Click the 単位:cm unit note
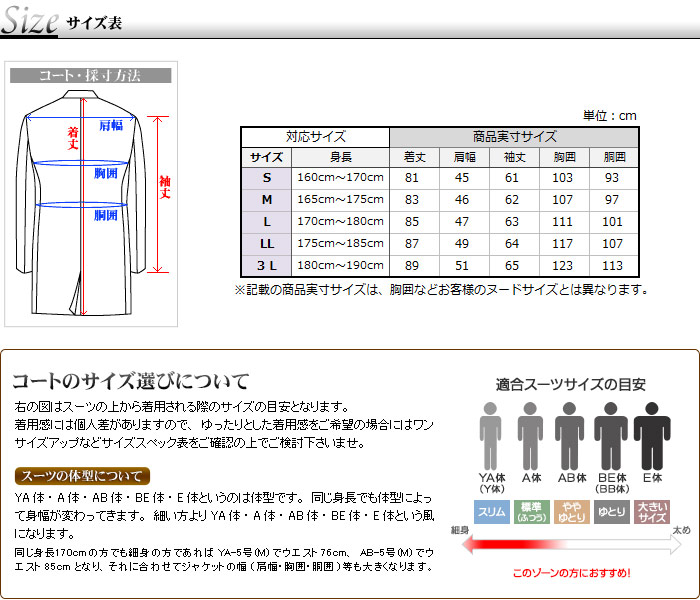Screen dimensions: 700x600 tap(610, 116)
